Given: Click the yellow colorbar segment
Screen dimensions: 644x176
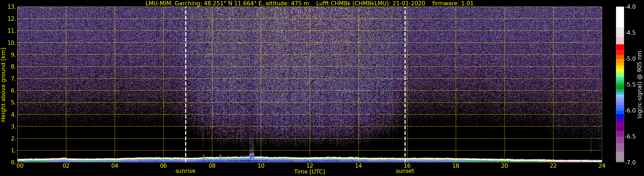Looking at the screenshot, I should pos(620,68).
